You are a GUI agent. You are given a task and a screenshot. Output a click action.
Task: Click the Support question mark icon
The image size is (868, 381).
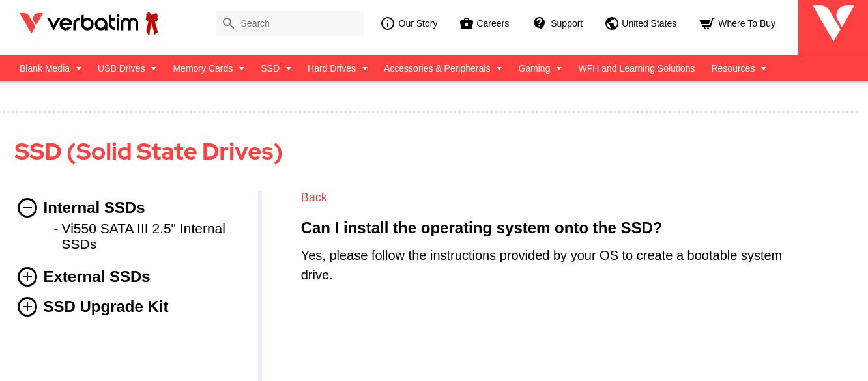coord(539,23)
